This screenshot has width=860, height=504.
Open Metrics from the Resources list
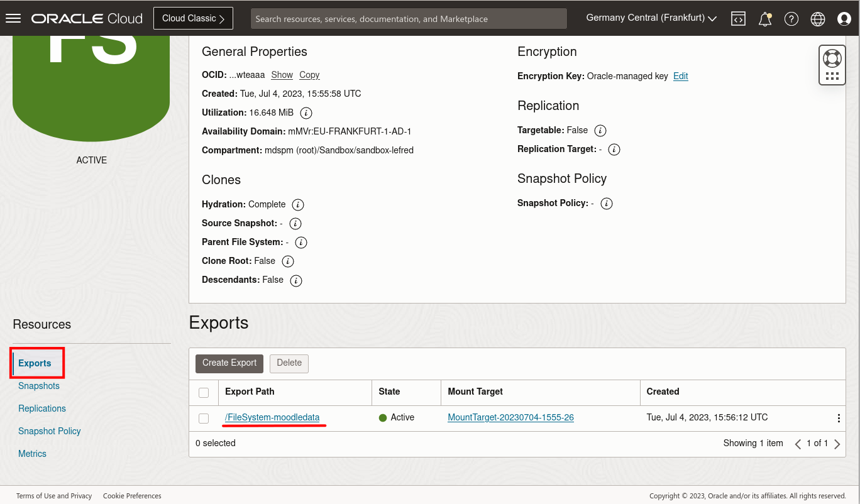point(32,453)
